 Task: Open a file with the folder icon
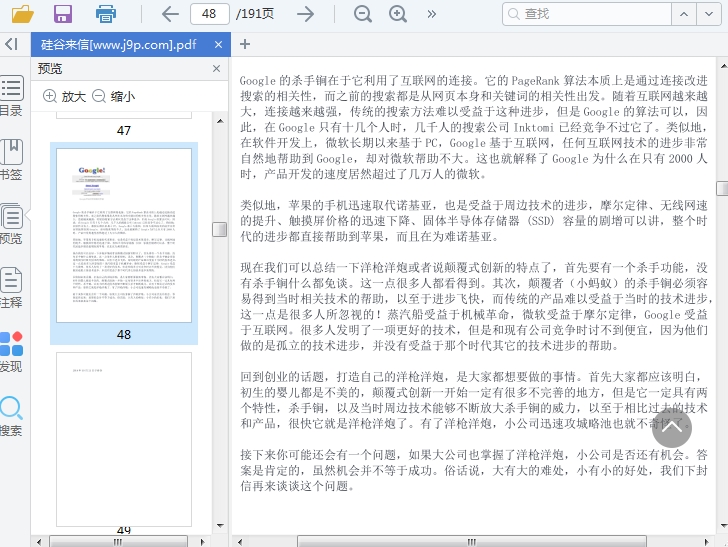click(22, 14)
